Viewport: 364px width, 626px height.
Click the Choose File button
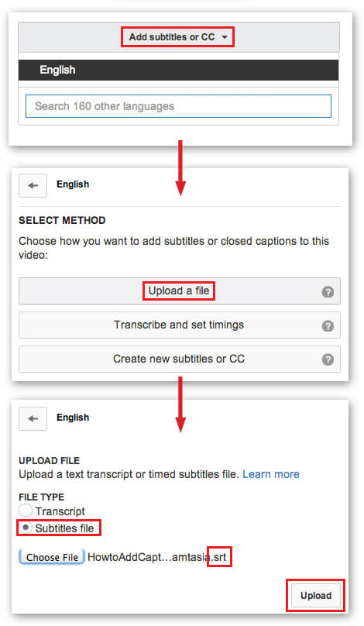click(x=51, y=557)
